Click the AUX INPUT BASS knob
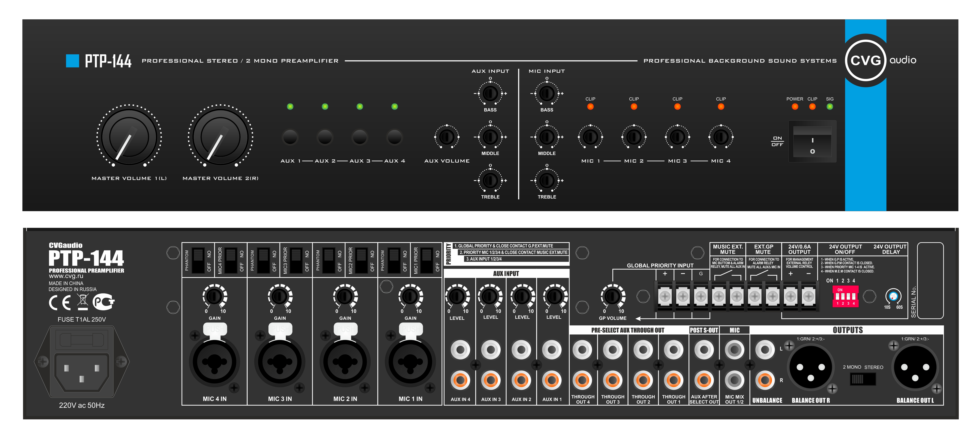980x436 pixels. click(x=490, y=93)
